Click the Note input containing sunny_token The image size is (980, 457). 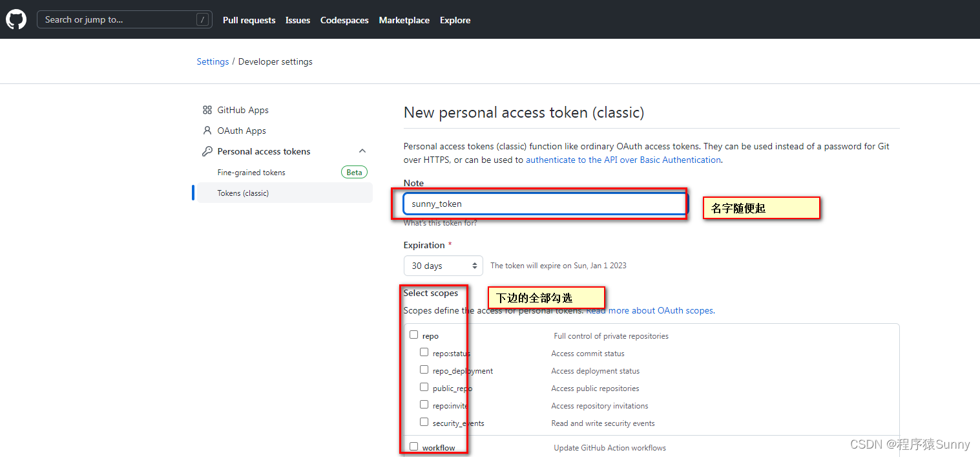(x=545, y=204)
